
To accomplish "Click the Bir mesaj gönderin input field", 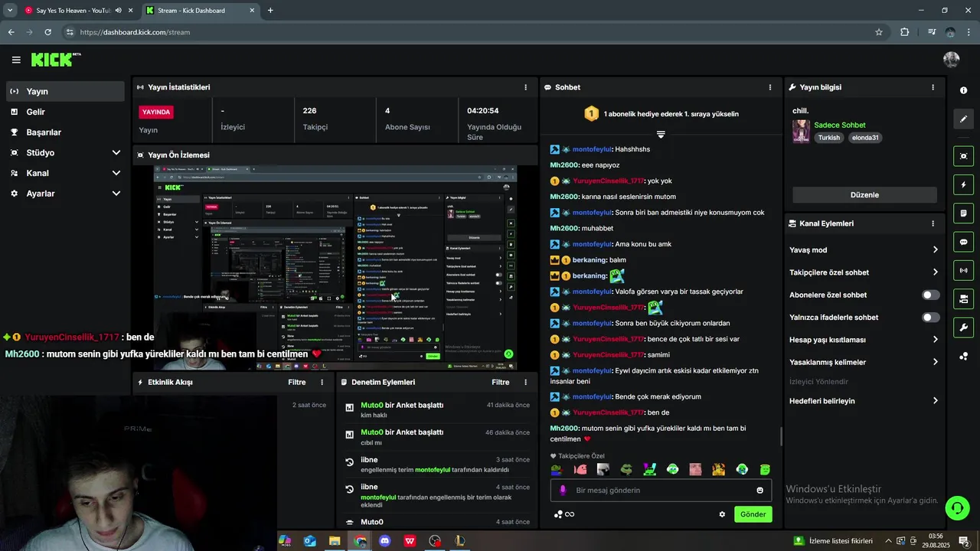I will click(661, 491).
